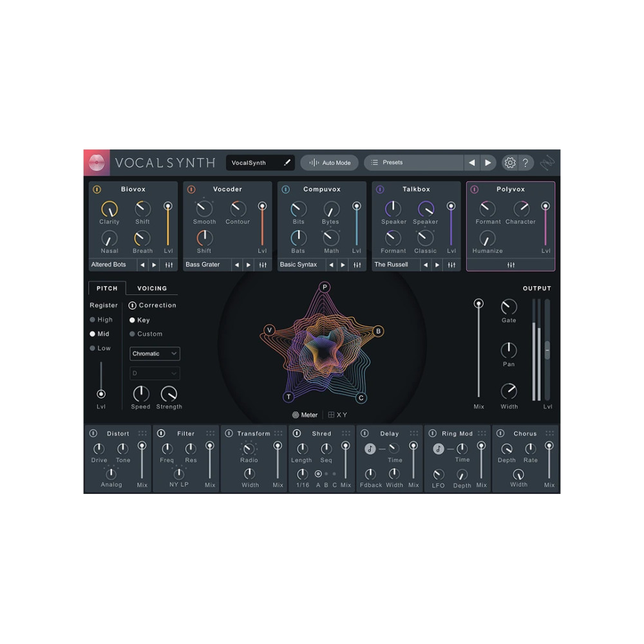Edit the preset name with pencil icon

pos(287,163)
